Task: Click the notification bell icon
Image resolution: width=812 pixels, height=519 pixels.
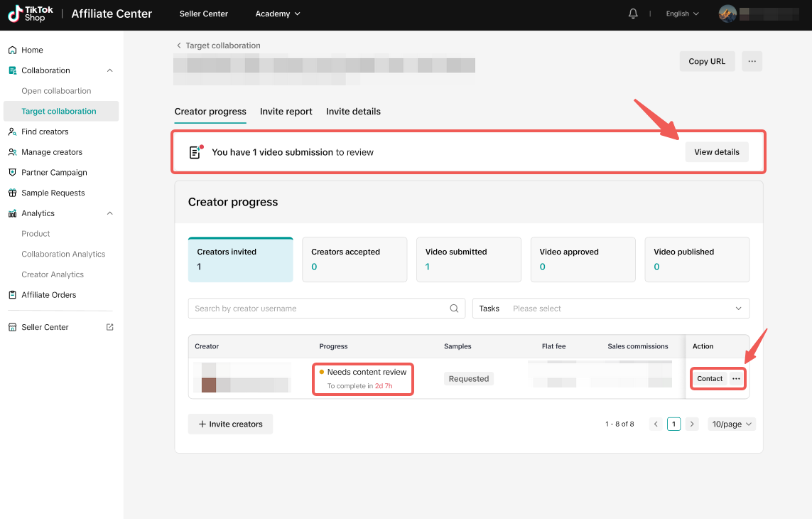Action: point(633,14)
